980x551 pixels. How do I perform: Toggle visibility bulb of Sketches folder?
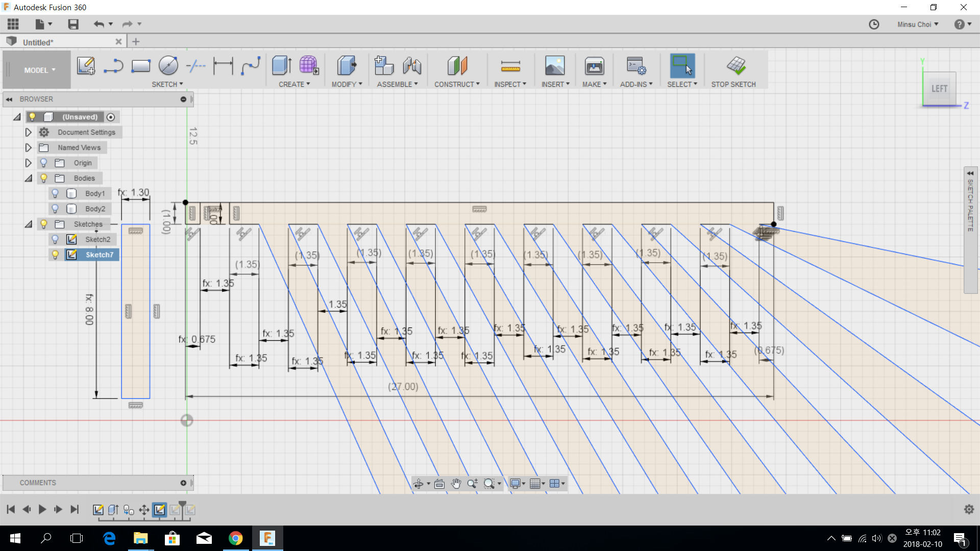(x=44, y=224)
